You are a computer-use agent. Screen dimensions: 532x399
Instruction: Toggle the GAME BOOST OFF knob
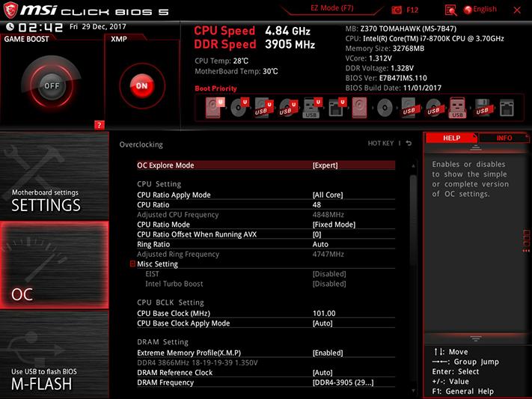pyautogui.click(x=52, y=85)
